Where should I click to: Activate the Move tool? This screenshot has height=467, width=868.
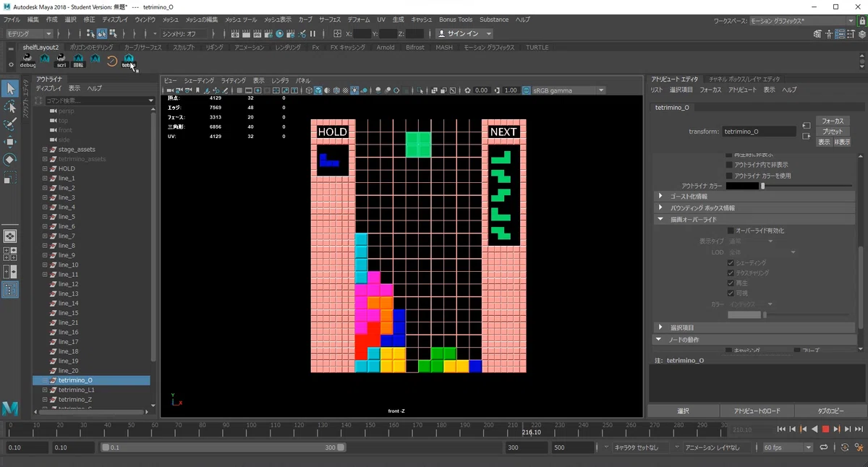pos(10,142)
